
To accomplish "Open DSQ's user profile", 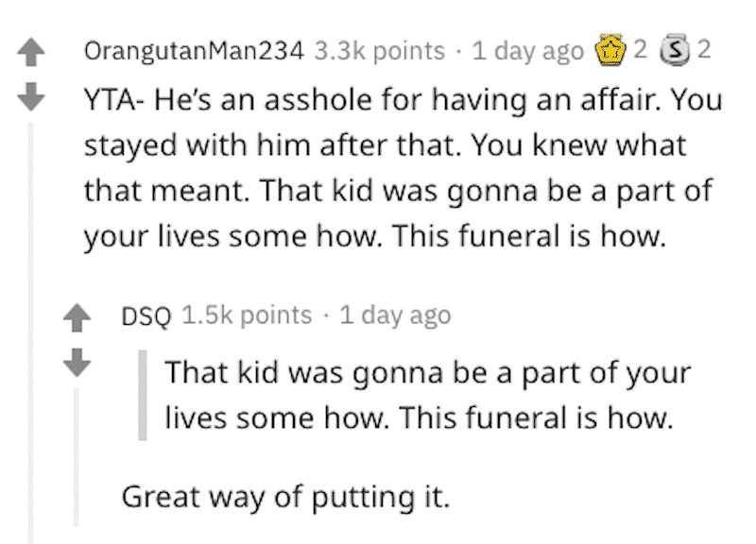I will pyautogui.click(x=146, y=316).
